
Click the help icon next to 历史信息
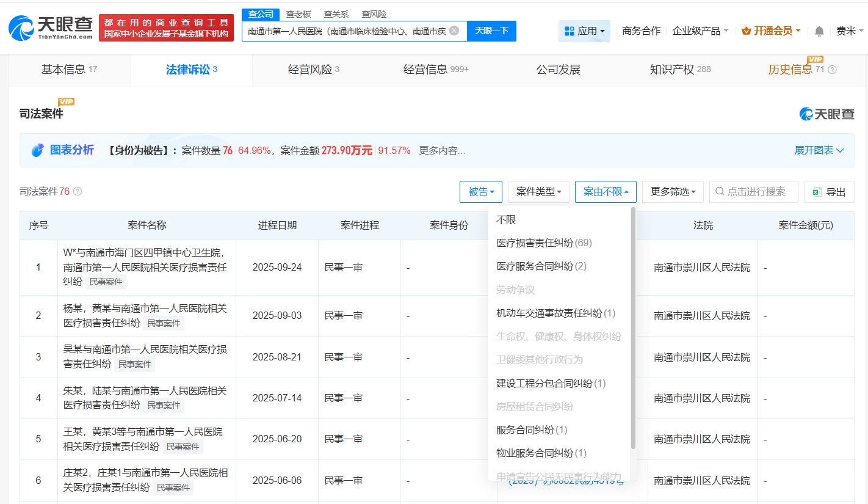(x=832, y=70)
